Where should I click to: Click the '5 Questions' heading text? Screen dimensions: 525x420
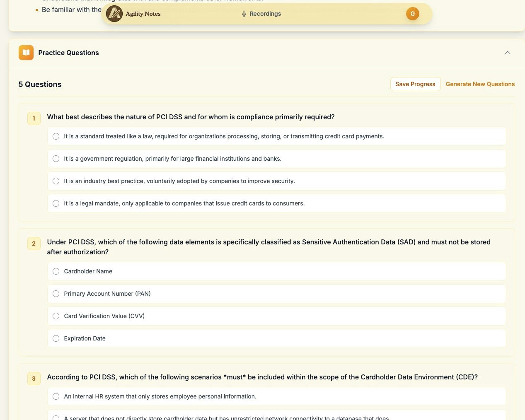coord(40,84)
